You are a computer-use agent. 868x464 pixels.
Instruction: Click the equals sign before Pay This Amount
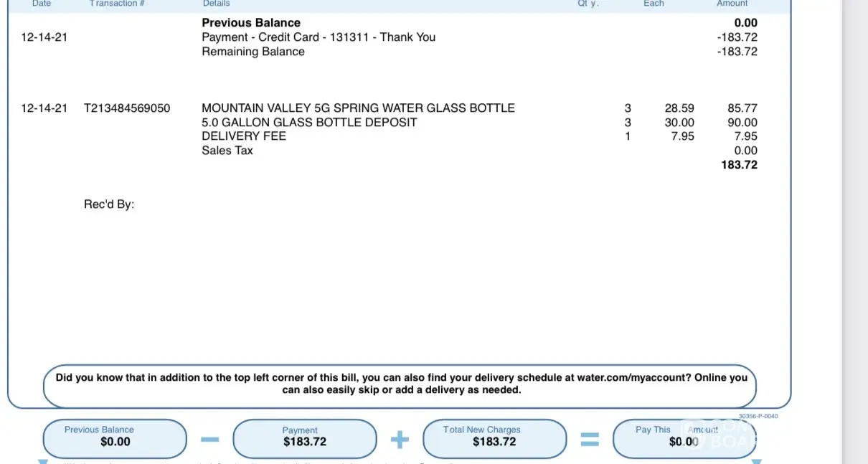tap(589, 439)
